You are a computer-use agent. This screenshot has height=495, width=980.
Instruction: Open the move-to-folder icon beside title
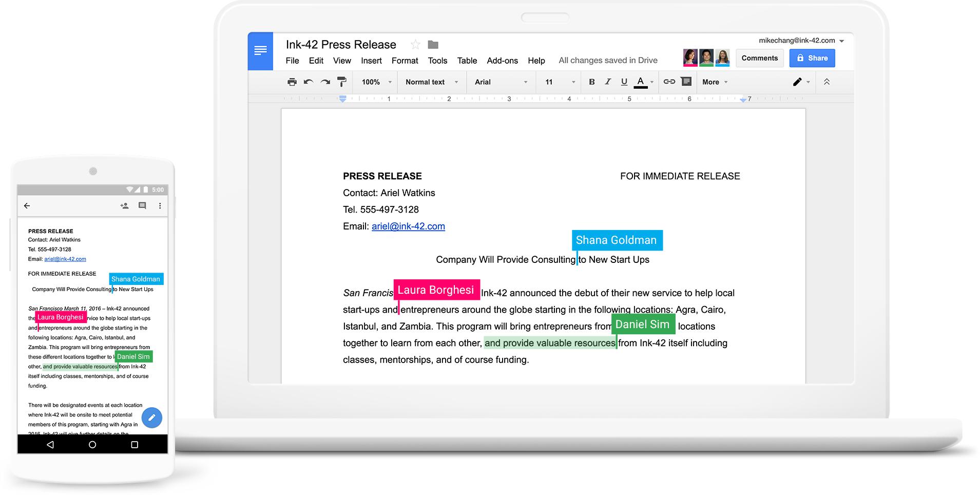click(x=433, y=45)
